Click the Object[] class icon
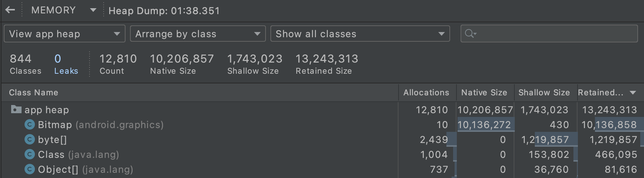The image size is (644, 178). click(30, 169)
